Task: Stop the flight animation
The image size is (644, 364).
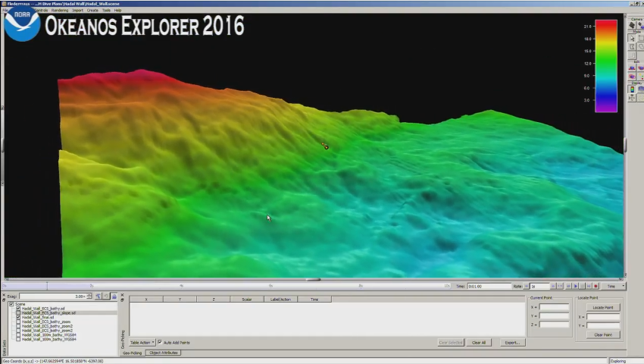Action: [582, 286]
